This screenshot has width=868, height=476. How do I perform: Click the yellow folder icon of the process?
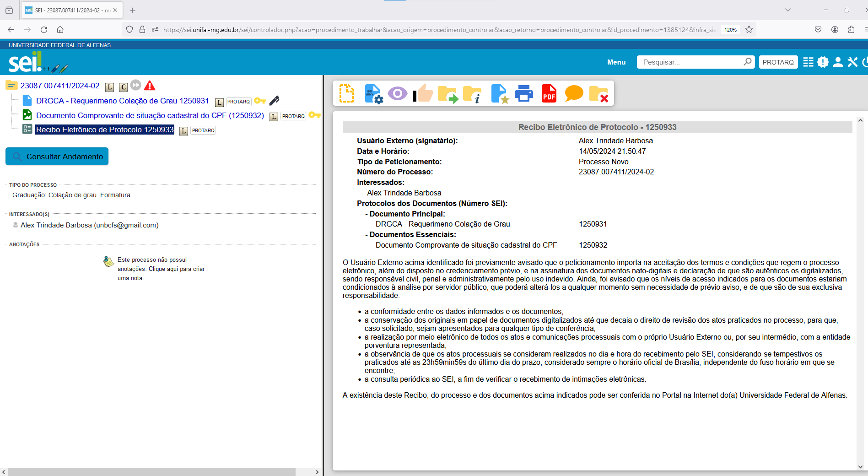[11, 85]
